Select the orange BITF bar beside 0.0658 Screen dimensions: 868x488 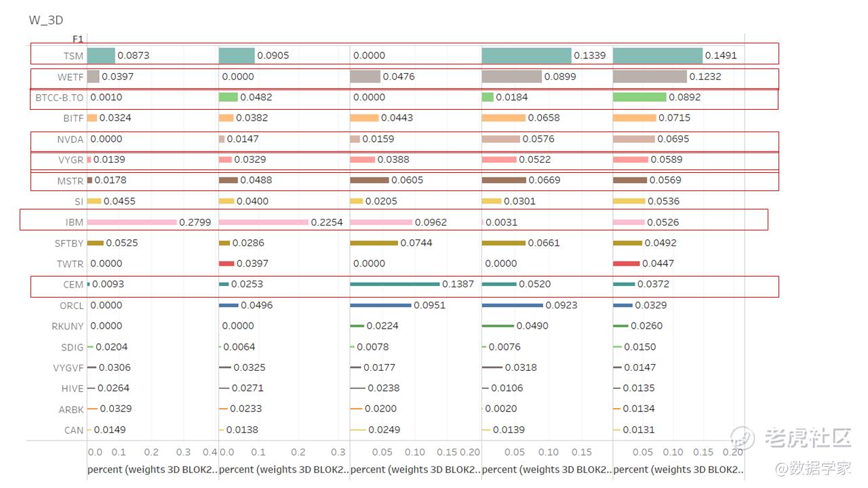click(504, 118)
